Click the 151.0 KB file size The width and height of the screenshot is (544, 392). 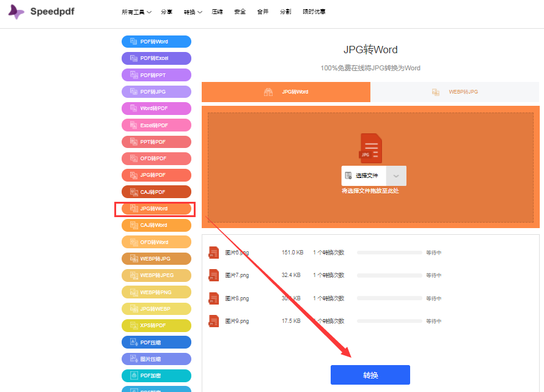292,253
